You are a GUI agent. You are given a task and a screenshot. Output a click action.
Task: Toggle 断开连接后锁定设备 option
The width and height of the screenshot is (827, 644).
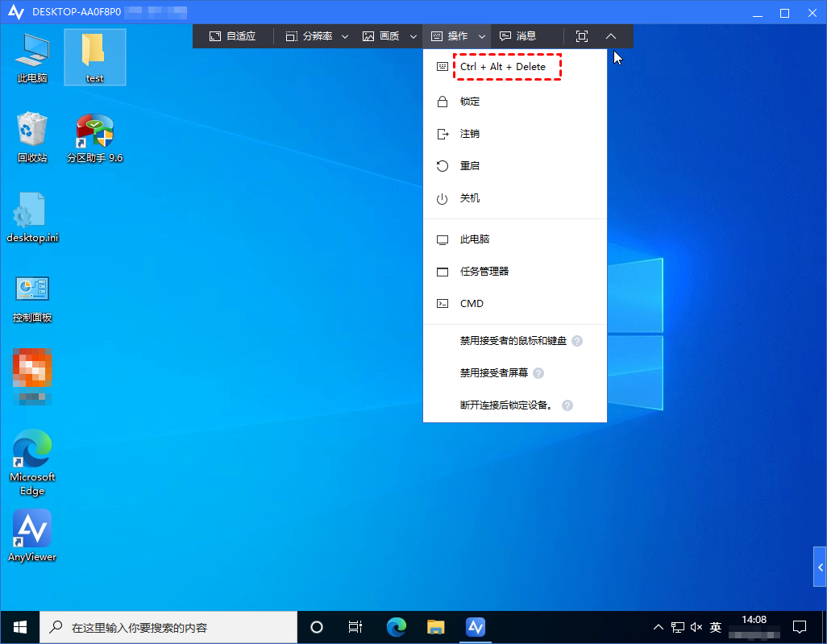505,405
